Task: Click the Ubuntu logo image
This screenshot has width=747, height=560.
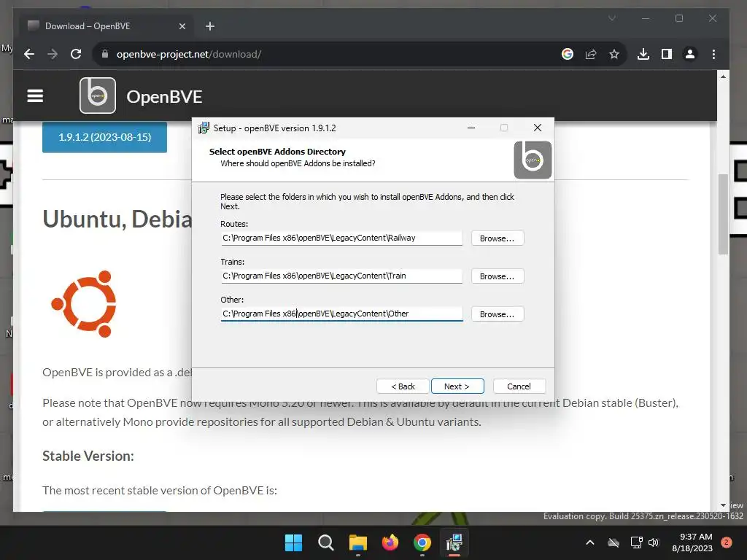Action: point(85,304)
